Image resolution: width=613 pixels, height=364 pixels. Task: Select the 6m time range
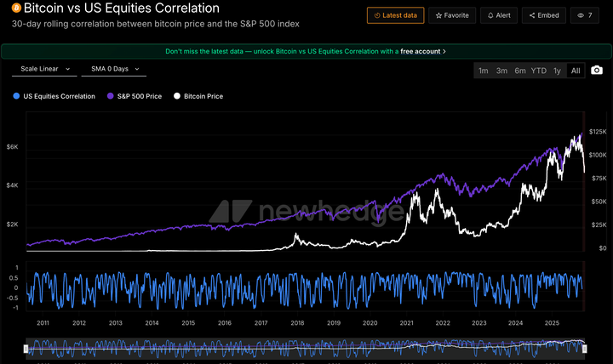coord(520,71)
